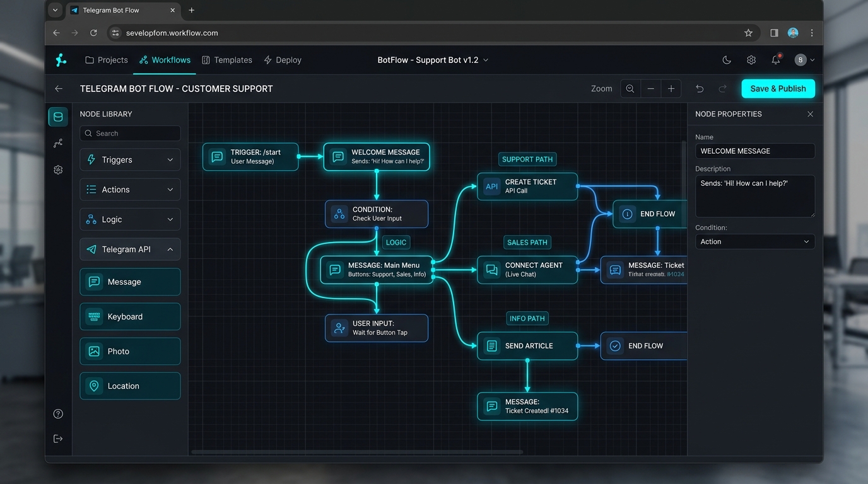868x484 pixels.
Task: Select the Location node in library
Action: click(x=130, y=386)
